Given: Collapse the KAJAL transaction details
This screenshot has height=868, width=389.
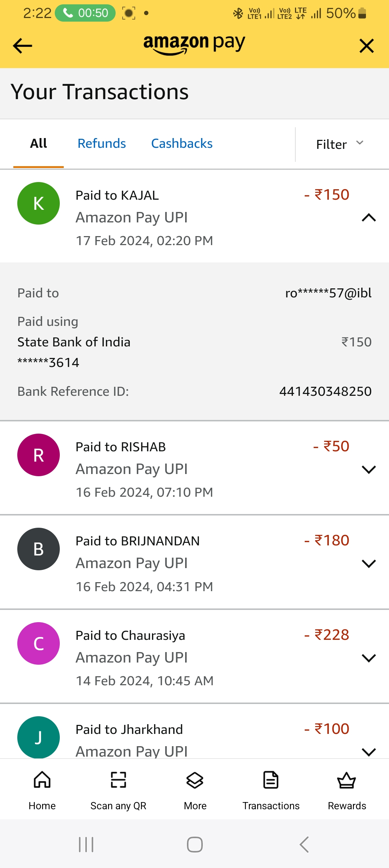Looking at the screenshot, I should coord(368,218).
